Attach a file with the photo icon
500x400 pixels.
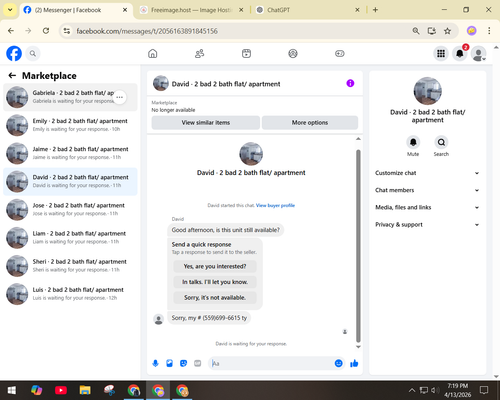(169, 363)
